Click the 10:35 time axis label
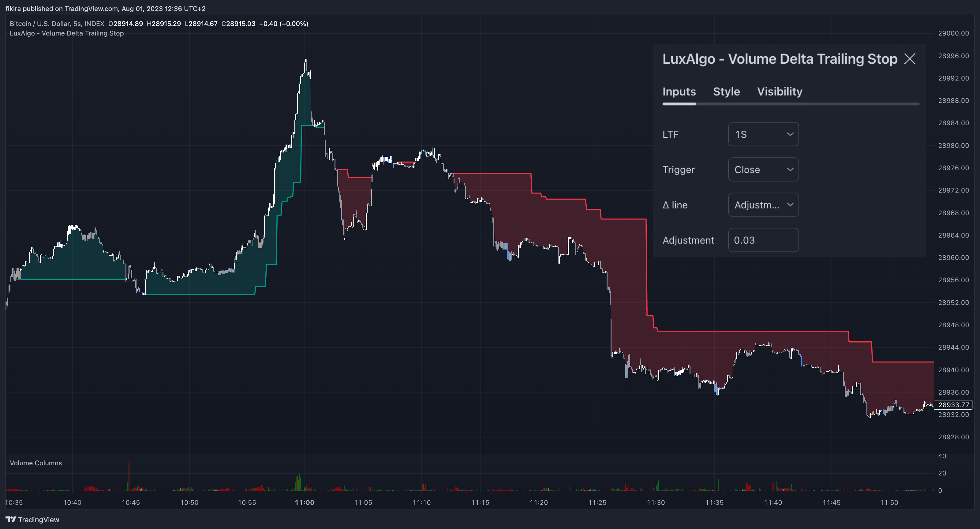This screenshot has height=529, width=980. pos(14,502)
